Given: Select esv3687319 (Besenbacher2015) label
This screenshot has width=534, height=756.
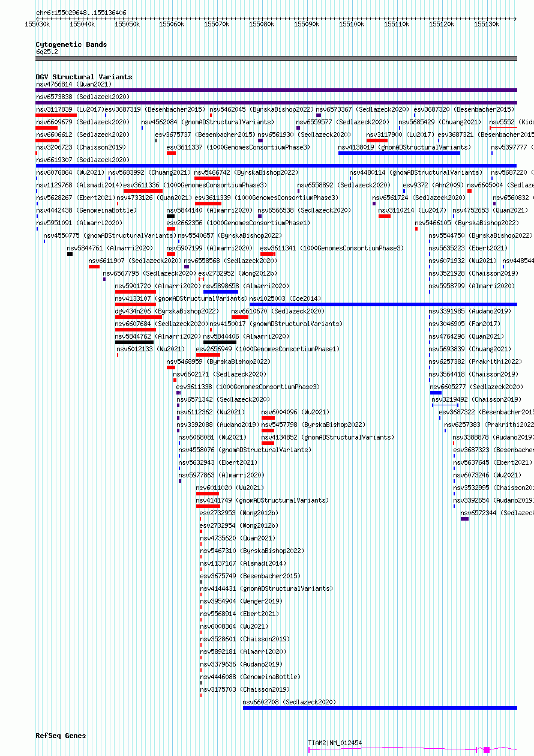Looking at the screenshot, I should 155,109.
